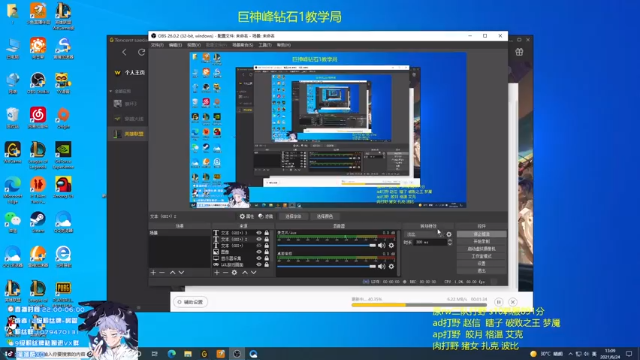Open the last menu in the OBS menu bar

click(x=284, y=45)
